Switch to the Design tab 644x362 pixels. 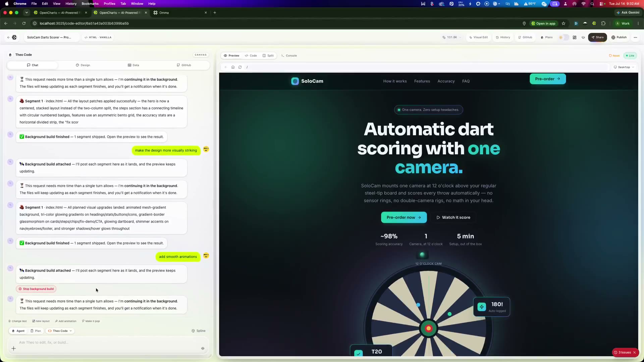click(x=83, y=65)
